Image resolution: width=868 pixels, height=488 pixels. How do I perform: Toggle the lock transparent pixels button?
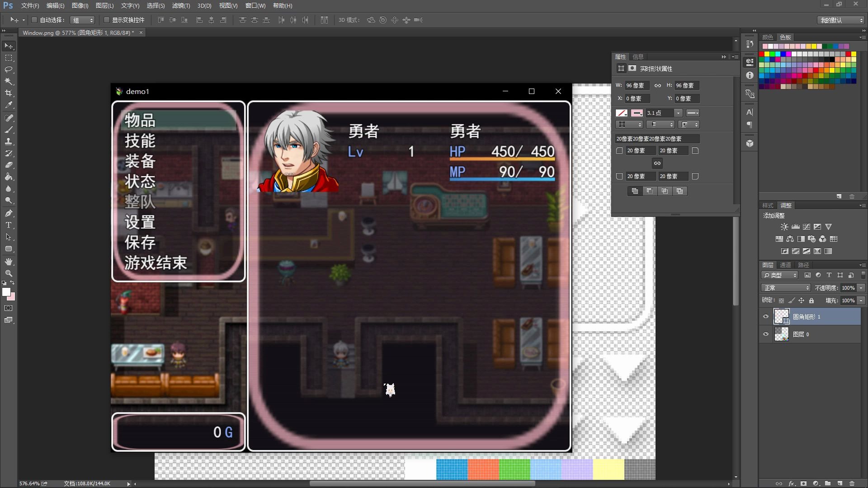coord(781,300)
